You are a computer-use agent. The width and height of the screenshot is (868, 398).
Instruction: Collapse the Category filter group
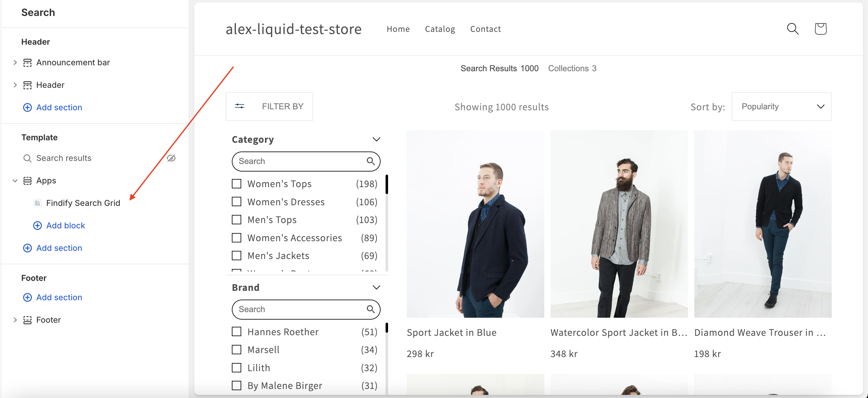tap(376, 139)
